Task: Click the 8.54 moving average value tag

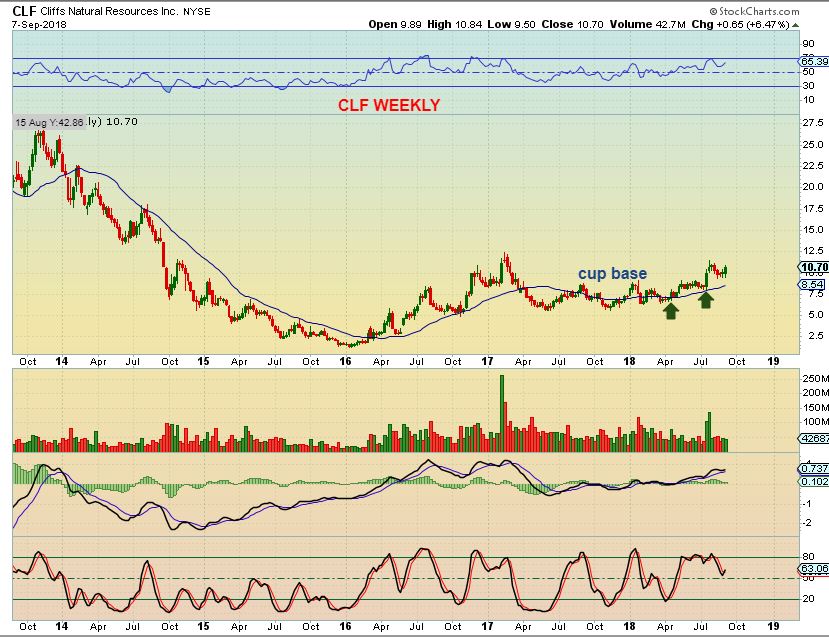Action: pyautogui.click(x=812, y=284)
